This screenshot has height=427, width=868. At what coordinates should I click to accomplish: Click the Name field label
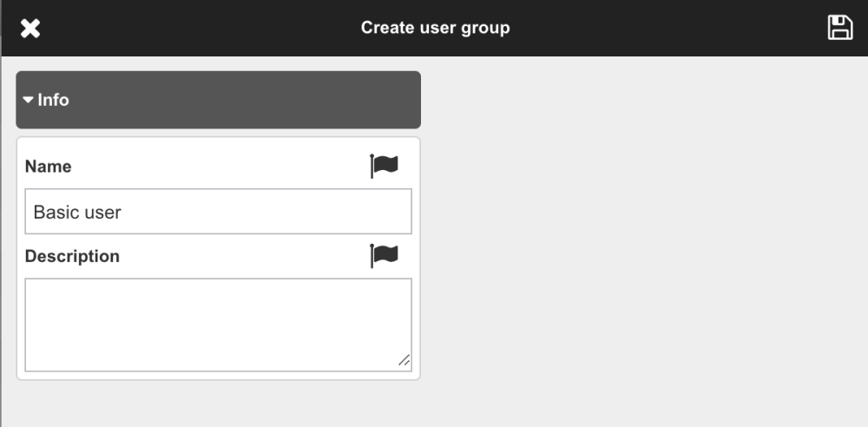[49, 166]
